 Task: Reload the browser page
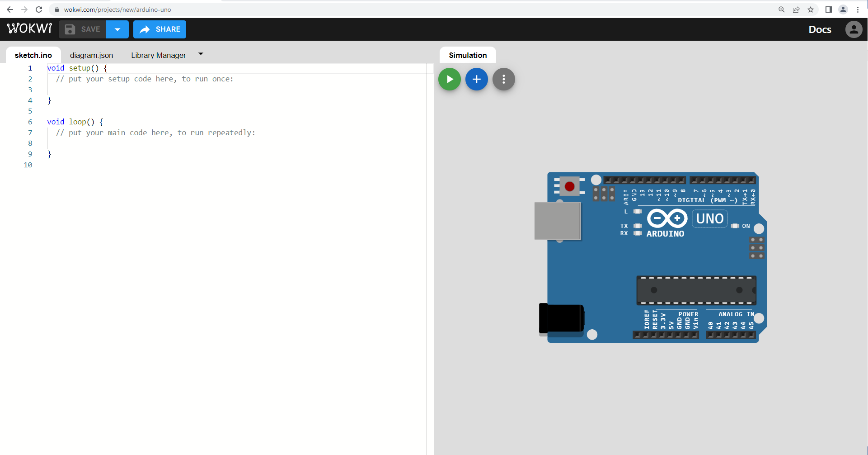click(x=39, y=9)
